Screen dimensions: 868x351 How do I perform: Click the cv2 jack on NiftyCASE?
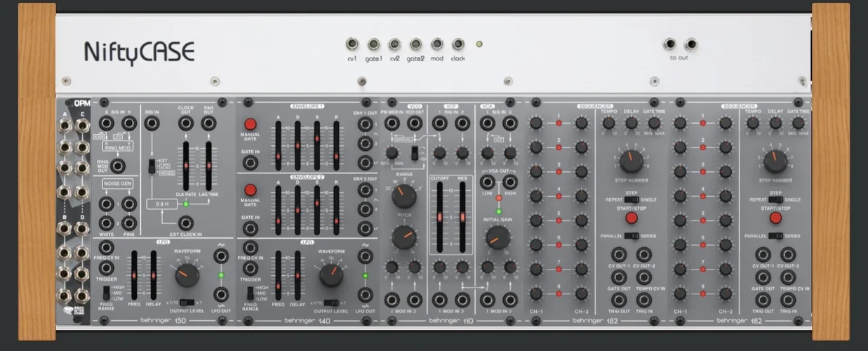coord(395,44)
